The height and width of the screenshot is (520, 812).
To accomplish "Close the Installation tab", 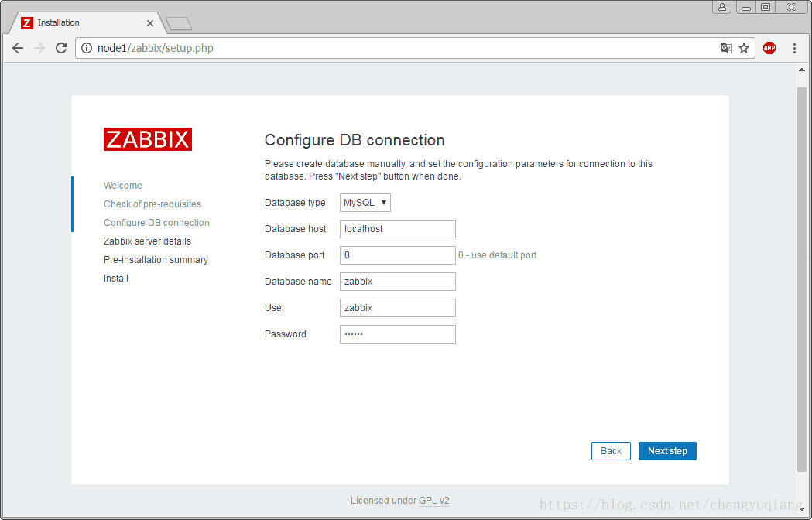I will point(149,22).
